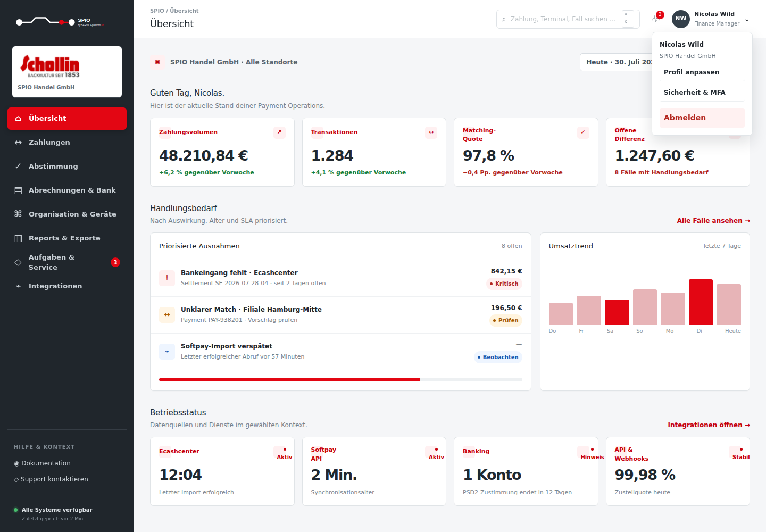Image resolution: width=766 pixels, height=532 pixels.
Task: Collapse the user menu chevron
Action: (x=747, y=20)
